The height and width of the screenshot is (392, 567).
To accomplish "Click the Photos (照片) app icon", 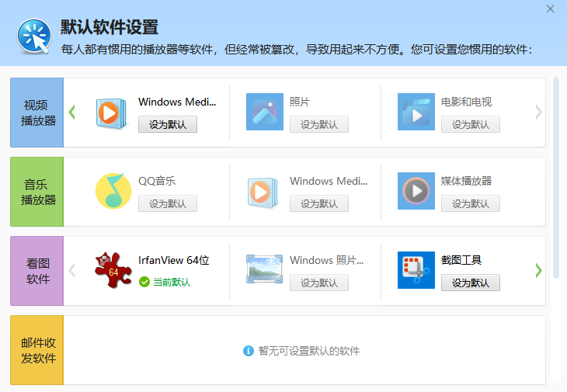I will click(x=265, y=112).
